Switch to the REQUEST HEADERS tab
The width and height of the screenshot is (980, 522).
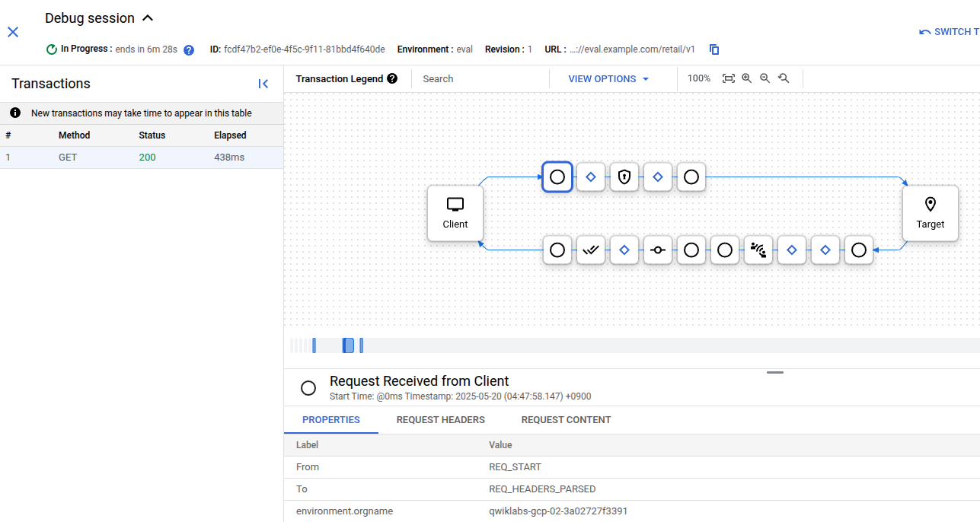click(x=441, y=420)
